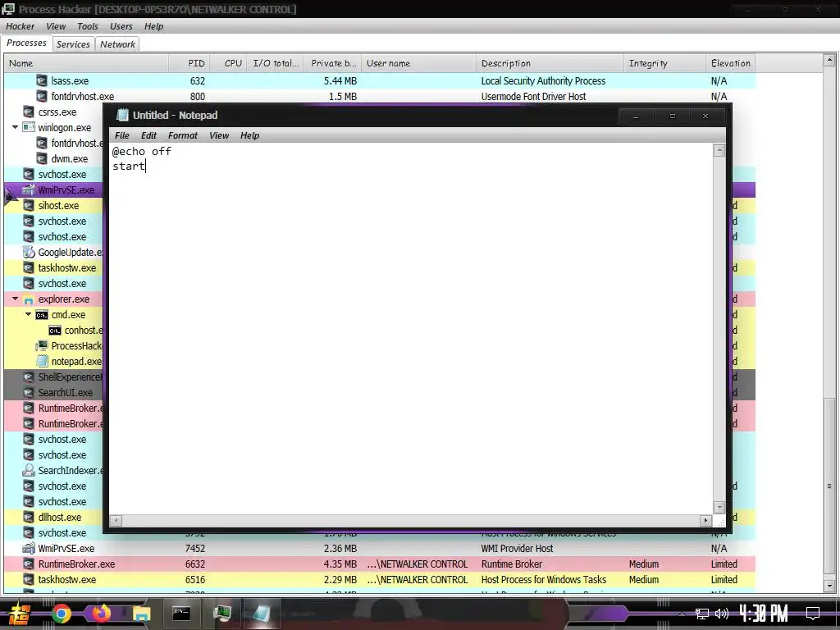Open the Hacker menu in Process Hacker
This screenshot has height=630, width=840.
point(20,26)
